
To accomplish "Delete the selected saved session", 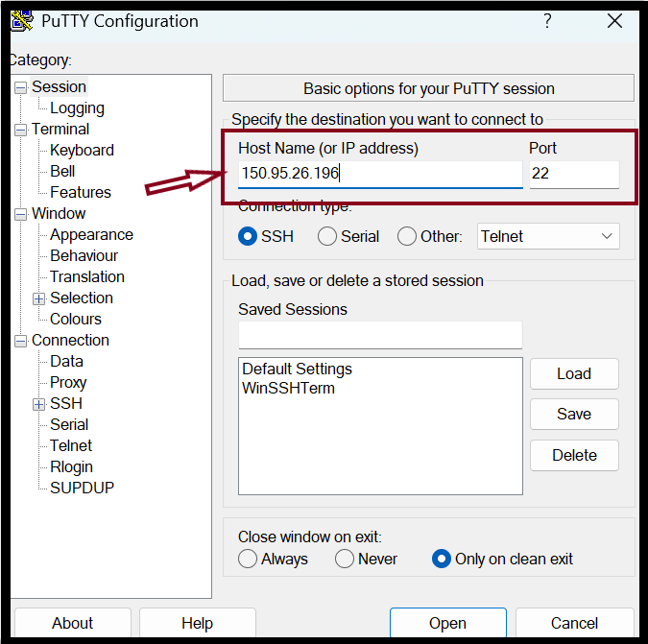I will (x=574, y=455).
